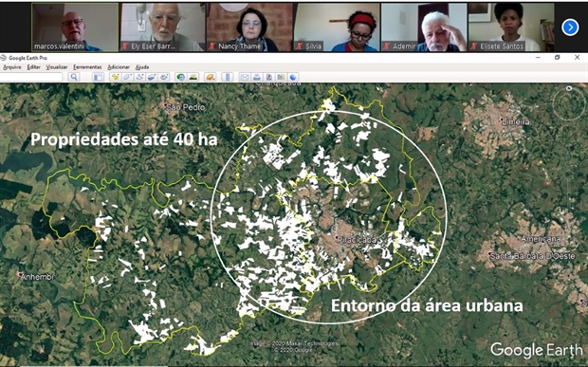Select the ruler measurement tool
This screenshot has width=588, height=367.
[x=227, y=77]
